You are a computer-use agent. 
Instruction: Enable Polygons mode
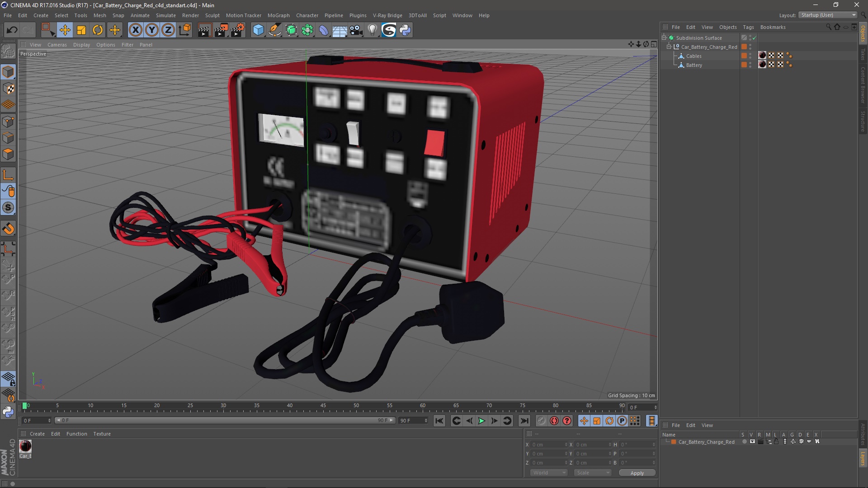tap(8, 154)
